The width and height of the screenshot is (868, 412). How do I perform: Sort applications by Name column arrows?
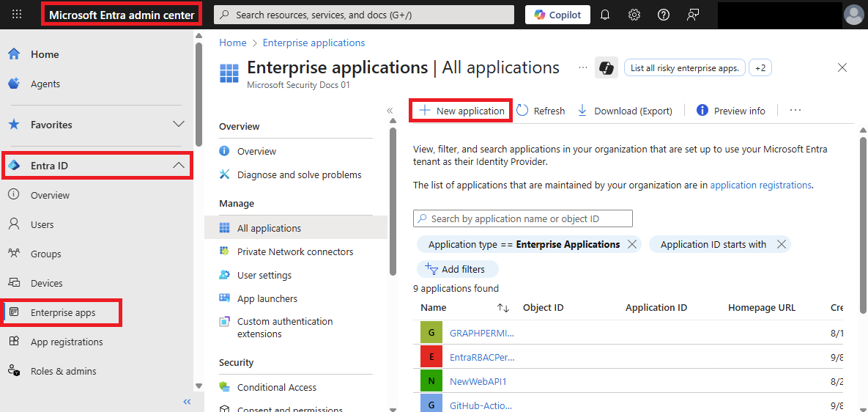pyautogui.click(x=502, y=308)
